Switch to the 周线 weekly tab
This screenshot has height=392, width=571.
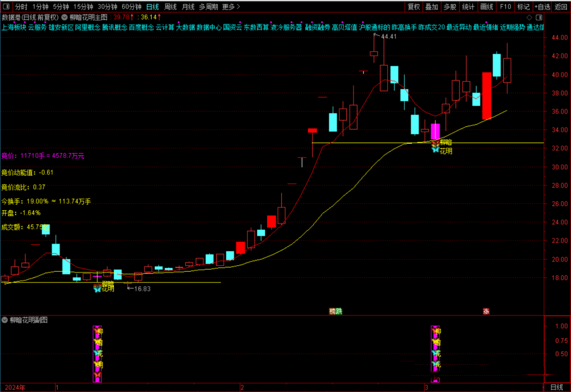click(170, 7)
